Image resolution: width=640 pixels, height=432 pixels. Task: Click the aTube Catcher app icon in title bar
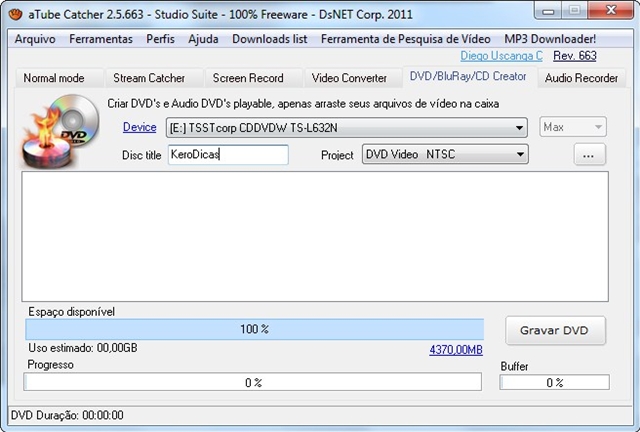(16, 14)
